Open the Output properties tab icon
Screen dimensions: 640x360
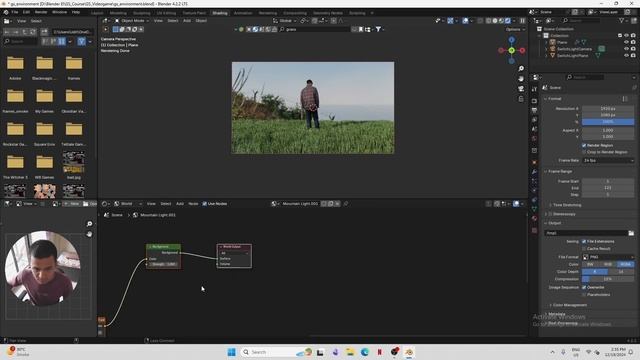click(x=534, y=110)
